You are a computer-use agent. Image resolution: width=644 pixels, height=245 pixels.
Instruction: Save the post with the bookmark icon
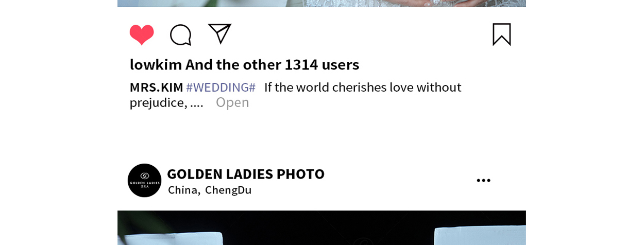502,34
